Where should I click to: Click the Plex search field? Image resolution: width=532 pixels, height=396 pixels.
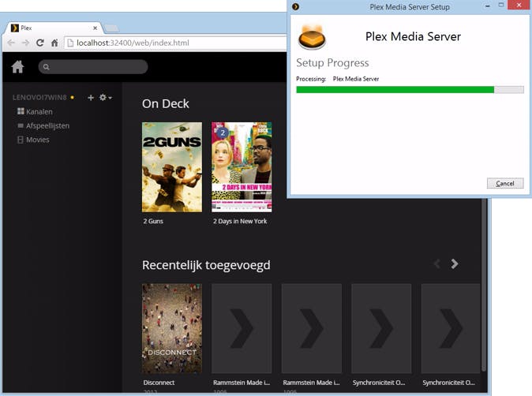point(93,67)
